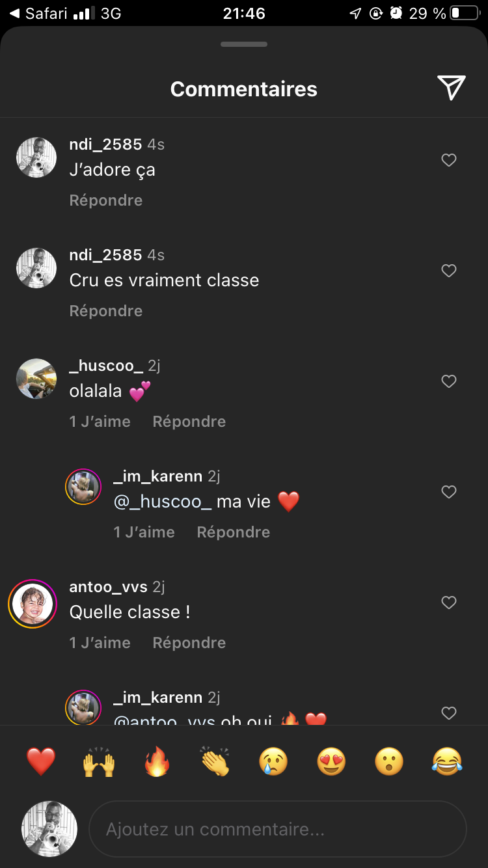Insert the tears of joy emoji
The height and width of the screenshot is (868, 488).
(447, 761)
